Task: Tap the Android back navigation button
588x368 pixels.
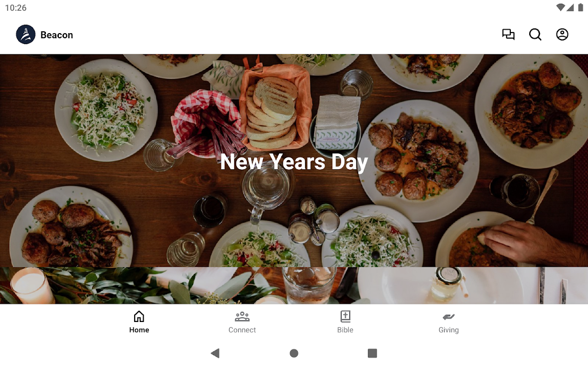Action: pos(215,353)
